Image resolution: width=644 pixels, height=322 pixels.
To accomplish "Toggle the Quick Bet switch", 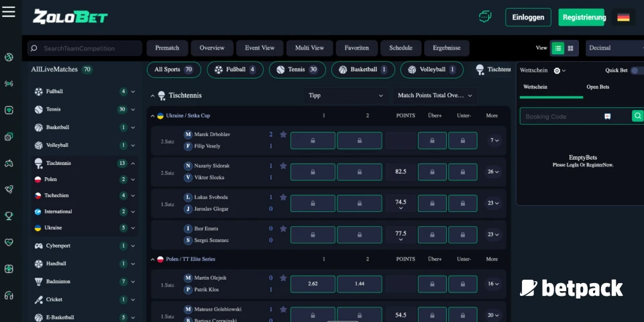I will pyautogui.click(x=636, y=70).
